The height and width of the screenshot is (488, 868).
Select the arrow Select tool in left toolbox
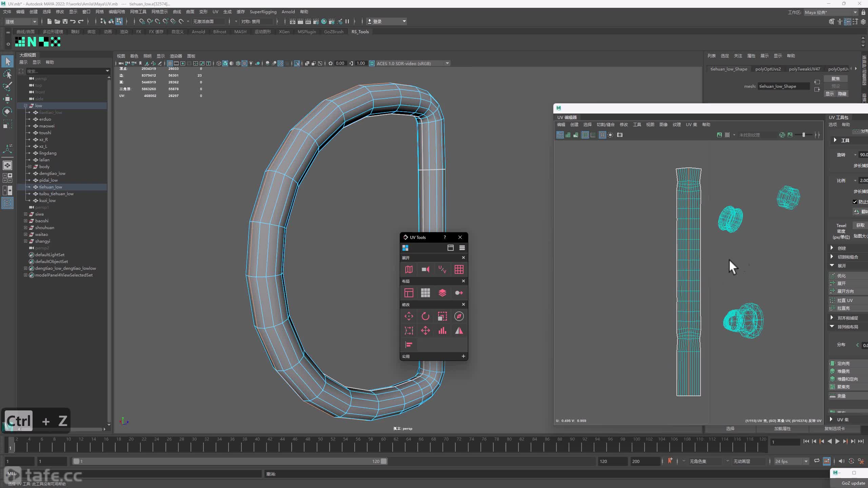[x=7, y=61]
